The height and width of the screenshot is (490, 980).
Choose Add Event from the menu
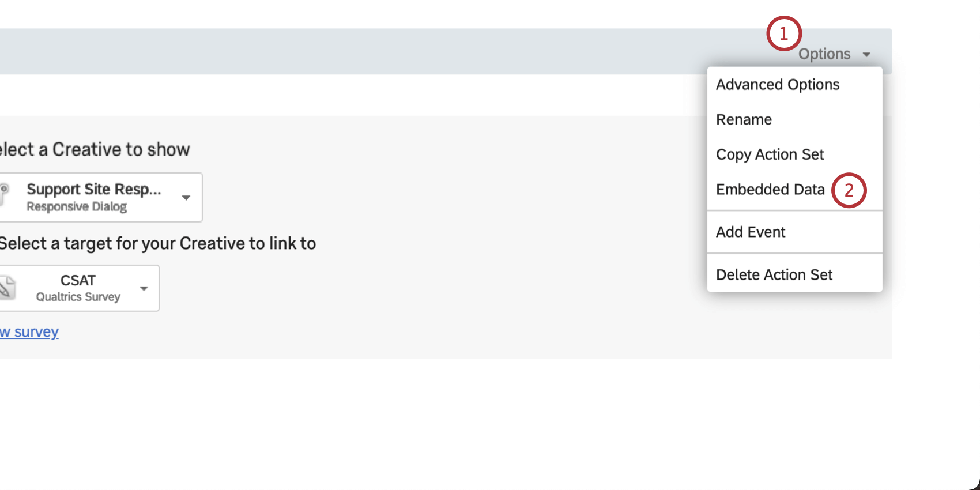click(x=751, y=232)
